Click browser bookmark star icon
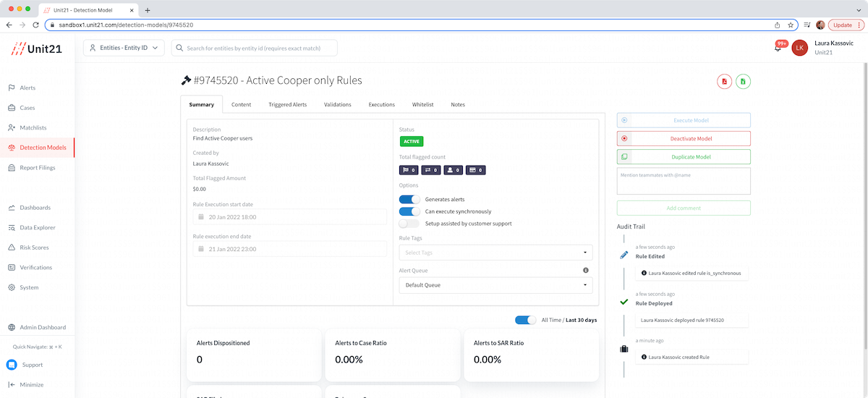 [791, 25]
